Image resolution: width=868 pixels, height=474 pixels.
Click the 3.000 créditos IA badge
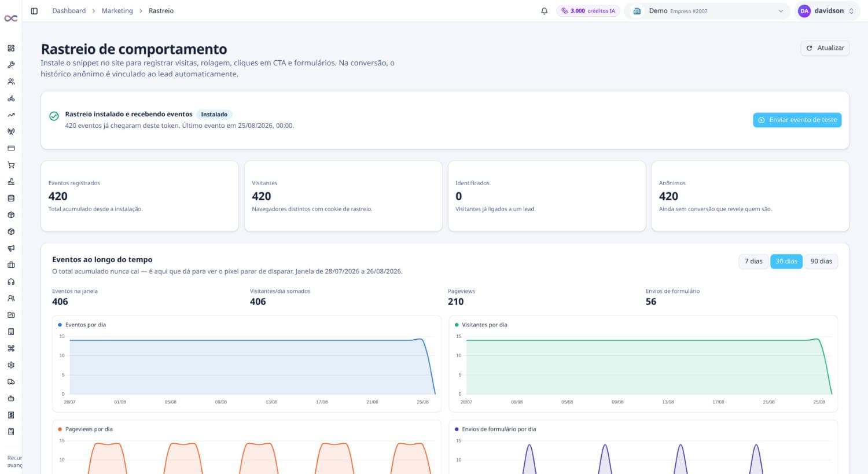coord(588,11)
